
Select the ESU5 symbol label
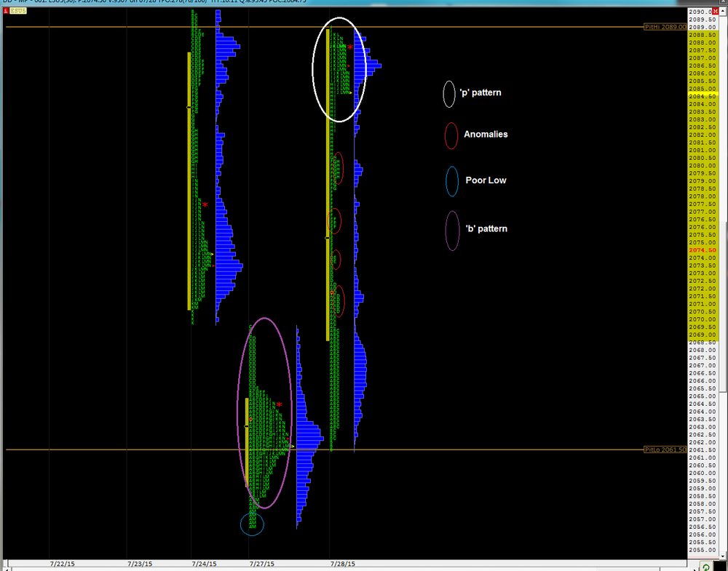click(18, 11)
